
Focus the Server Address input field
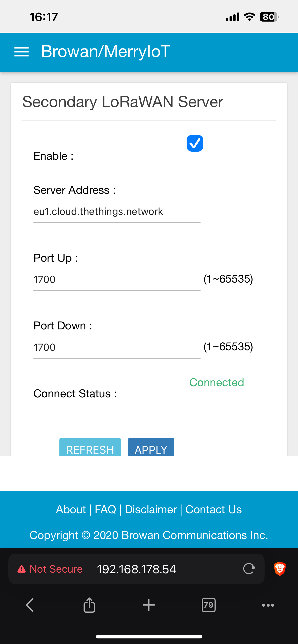[117, 212]
